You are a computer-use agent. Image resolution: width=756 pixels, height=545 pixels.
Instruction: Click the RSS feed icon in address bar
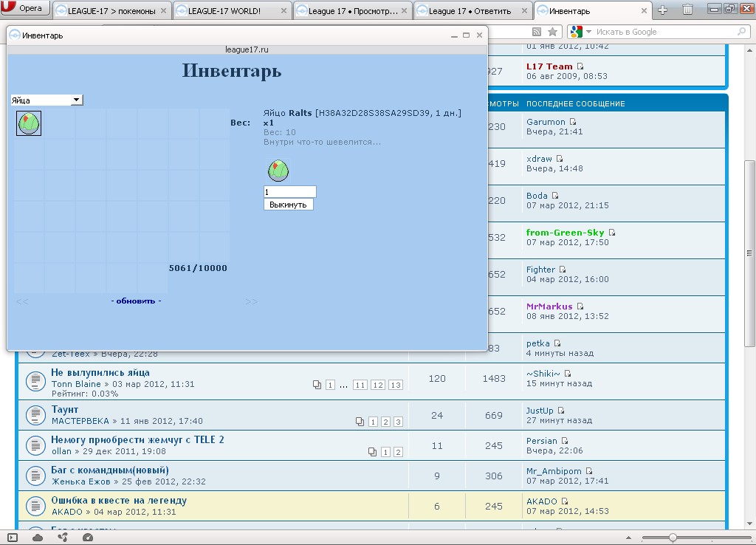click(536, 32)
